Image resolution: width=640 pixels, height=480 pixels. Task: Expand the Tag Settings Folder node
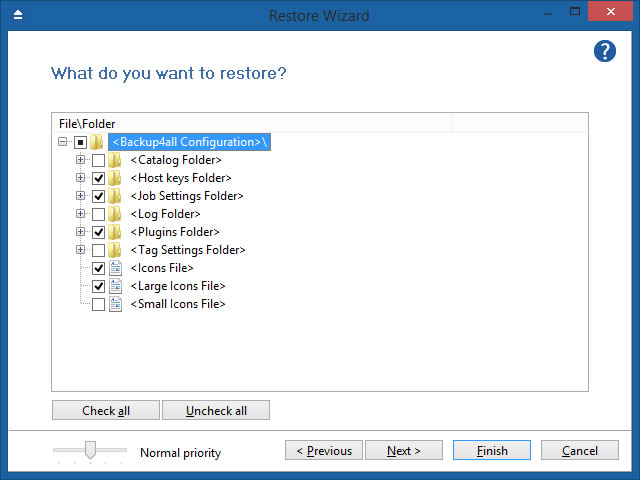[x=80, y=249]
